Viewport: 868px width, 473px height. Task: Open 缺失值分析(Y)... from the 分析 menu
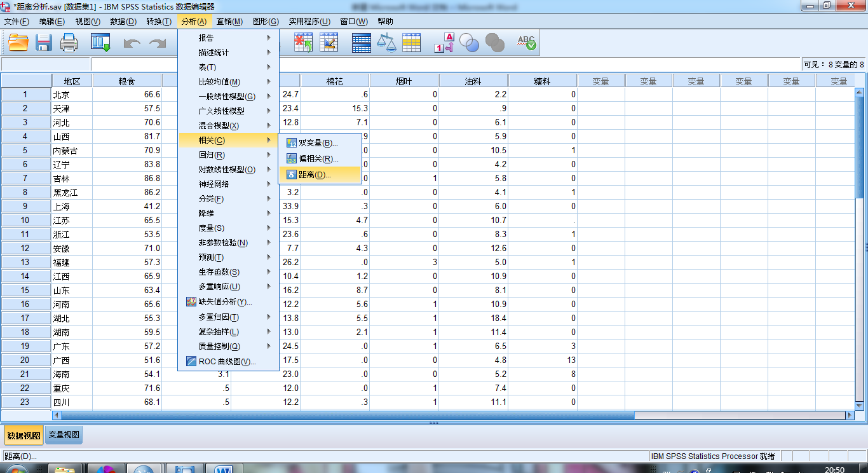(229, 302)
